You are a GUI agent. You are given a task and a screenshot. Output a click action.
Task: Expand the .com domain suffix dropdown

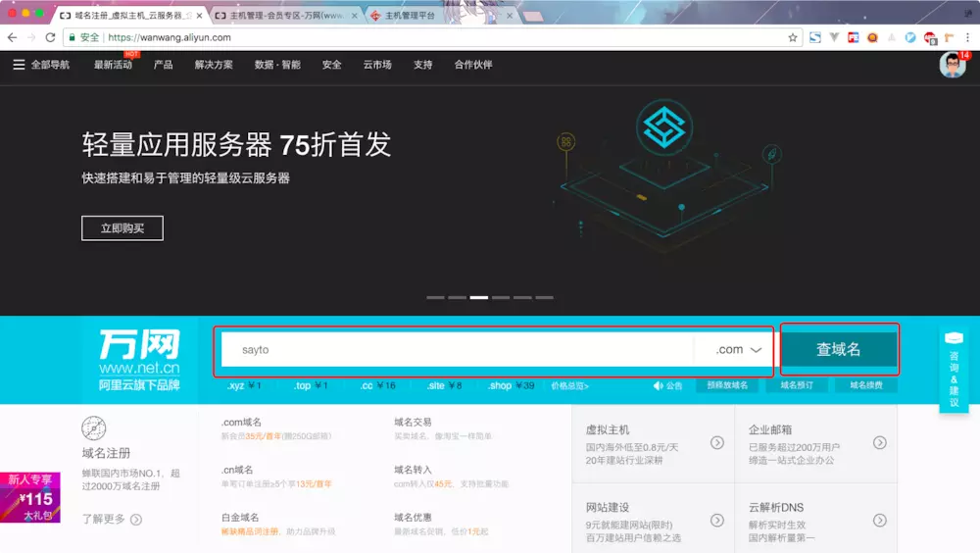[738, 350]
